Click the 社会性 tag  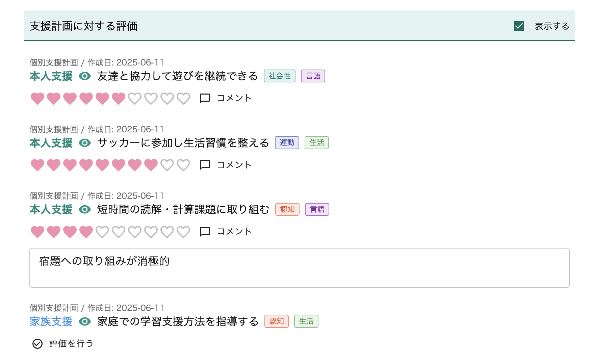(x=279, y=76)
